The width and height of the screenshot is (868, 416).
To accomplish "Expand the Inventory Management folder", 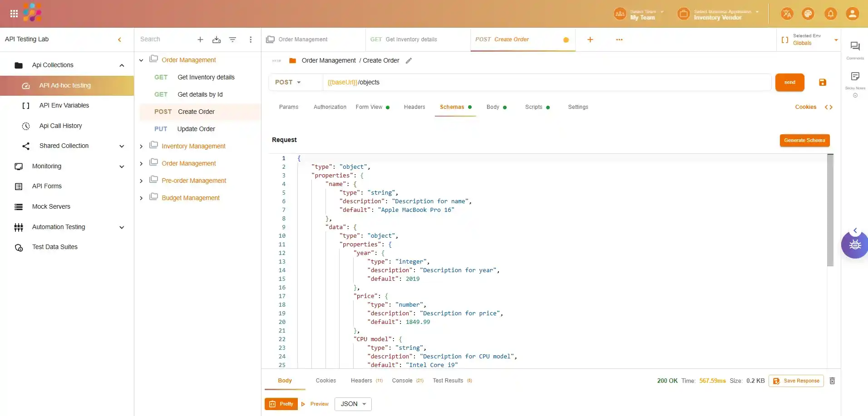I will (x=141, y=147).
